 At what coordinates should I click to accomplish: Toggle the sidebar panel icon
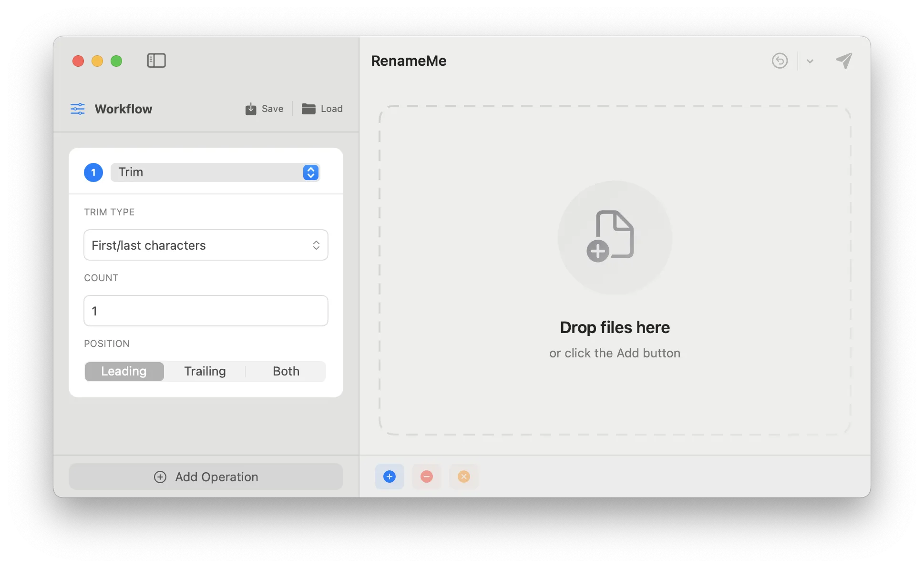pyautogui.click(x=156, y=61)
